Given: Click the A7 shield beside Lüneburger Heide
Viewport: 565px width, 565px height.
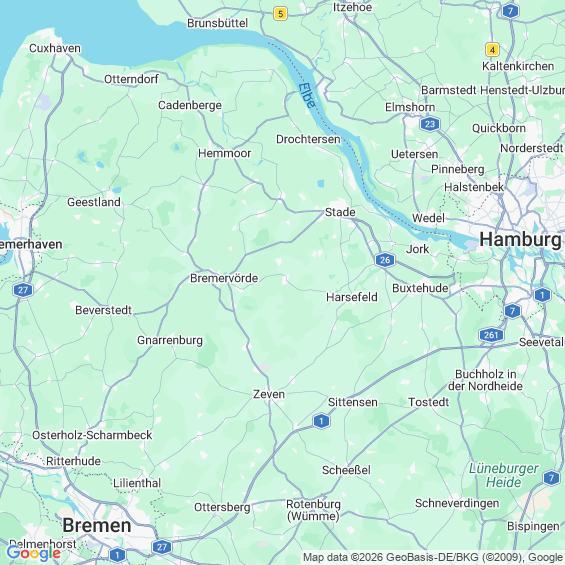Looking at the screenshot, I should pos(551,478).
